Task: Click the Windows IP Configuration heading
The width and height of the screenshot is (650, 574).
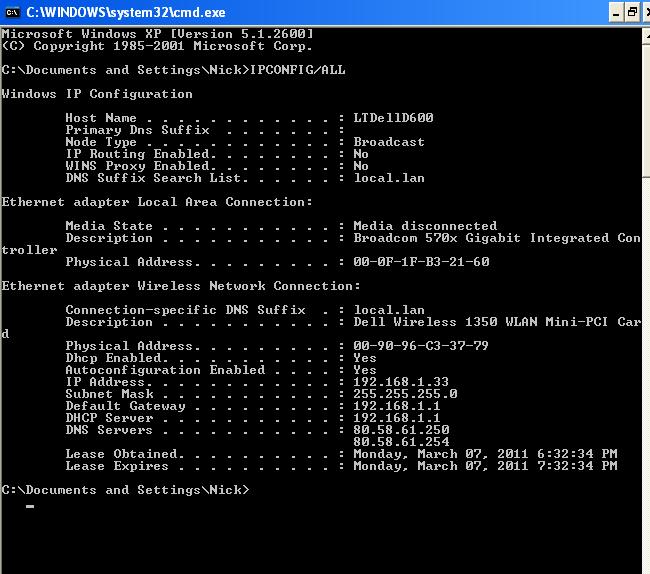Action: click(x=97, y=94)
